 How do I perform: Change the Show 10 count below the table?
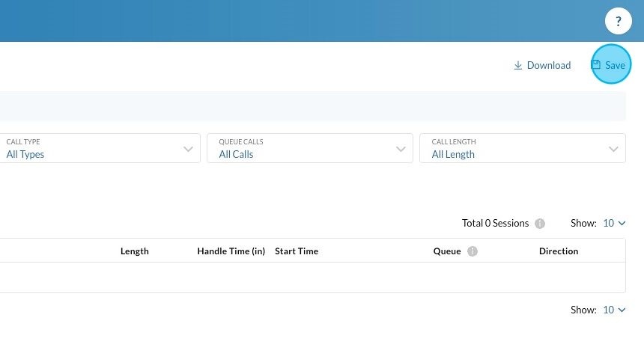coord(613,310)
